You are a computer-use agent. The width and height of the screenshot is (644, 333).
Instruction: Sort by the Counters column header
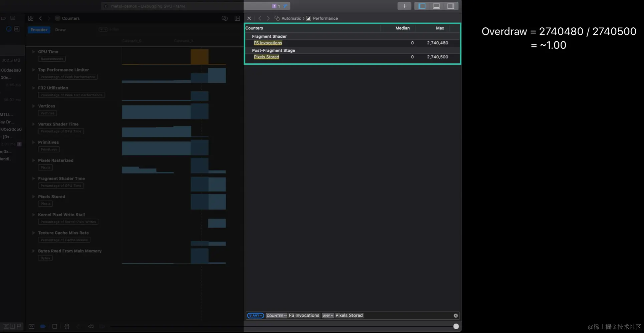[254, 28]
